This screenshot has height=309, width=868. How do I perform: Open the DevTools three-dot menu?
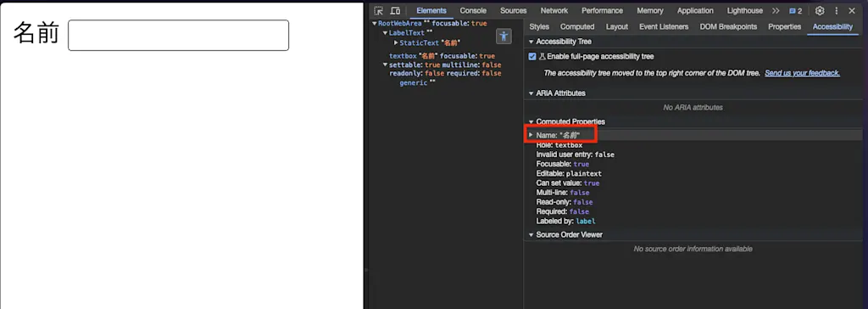837,10
